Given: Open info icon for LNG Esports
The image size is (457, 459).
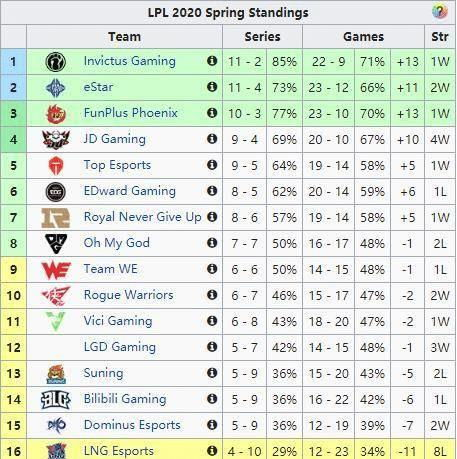Looking at the screenshot, I should pos(212,451).
